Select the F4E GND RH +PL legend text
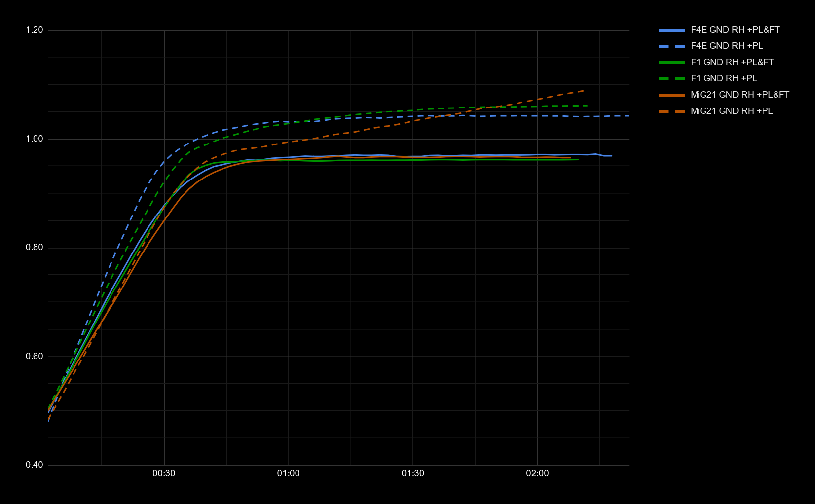Image resolution: width=815 pixels, height=504 pixels. [726, 46]
